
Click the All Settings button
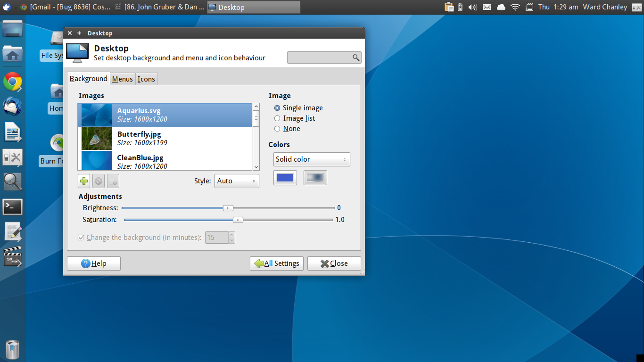coord(277,263)
